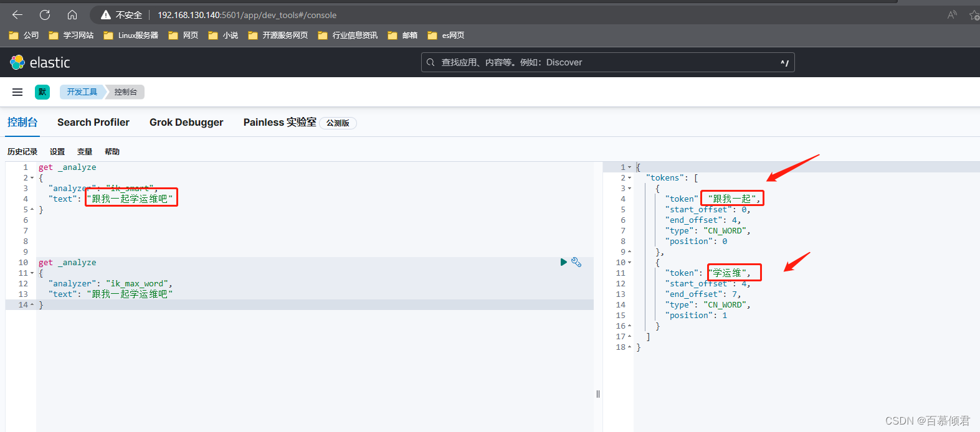This screenshot has width=980, height=432.
Task: Click the editor/output pane resize handle
Action: pos(598,393)
